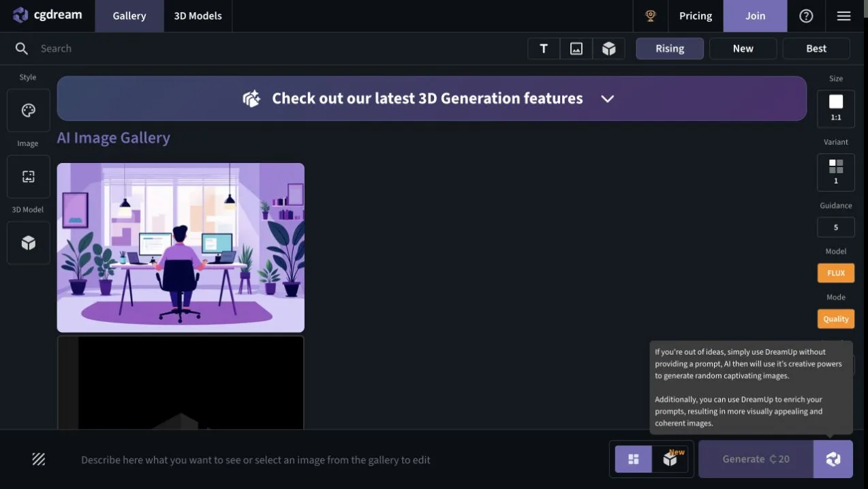
Task: Click the striped negative prompt icon
Action: [x=39, y=460]
